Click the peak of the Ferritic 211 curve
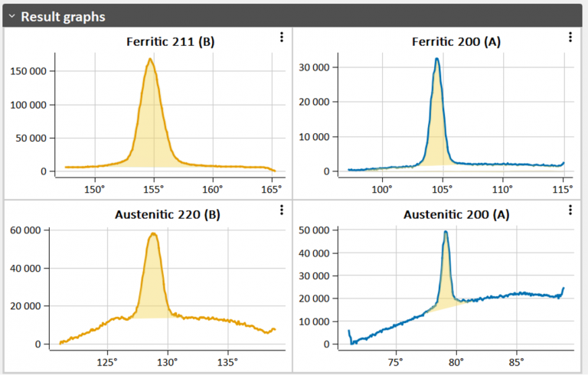This screenshot has height=375, width=588. point(151,60)
